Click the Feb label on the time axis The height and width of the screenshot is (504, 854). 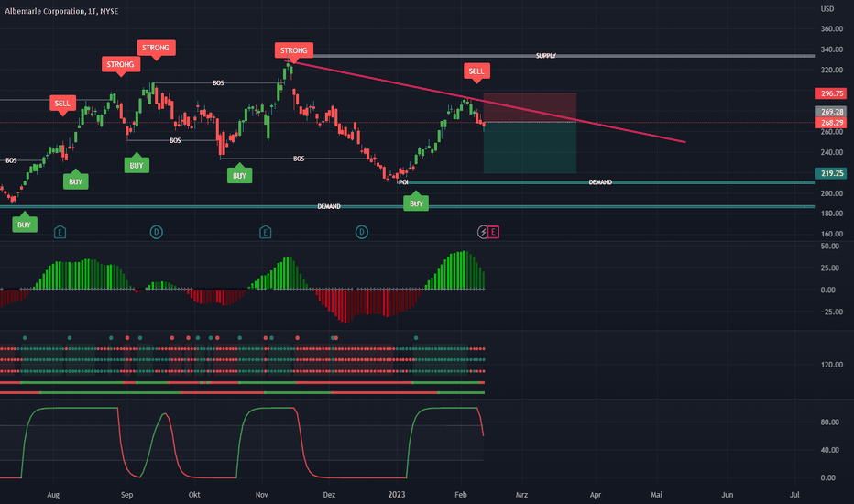tap(461, 495)
